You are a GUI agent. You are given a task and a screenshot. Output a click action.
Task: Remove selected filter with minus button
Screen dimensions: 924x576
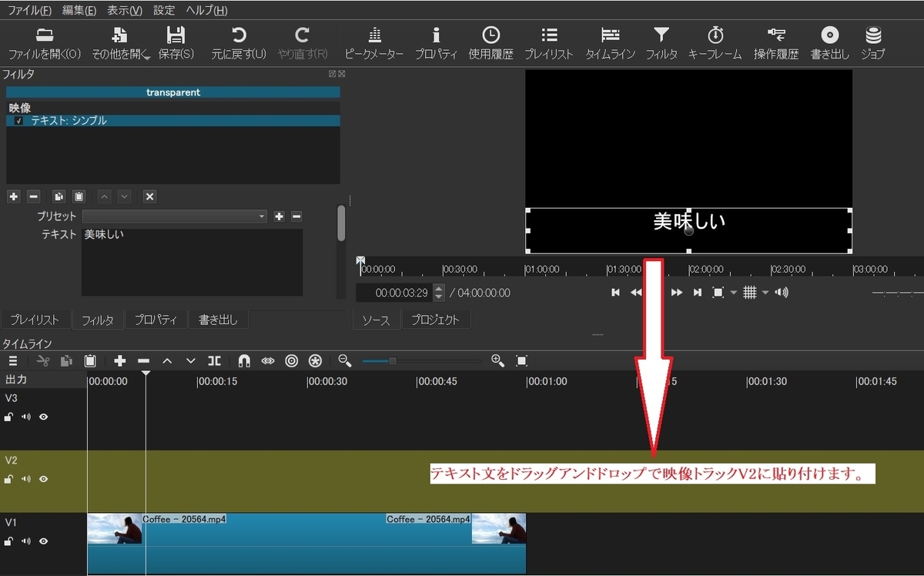pos(33,196)
